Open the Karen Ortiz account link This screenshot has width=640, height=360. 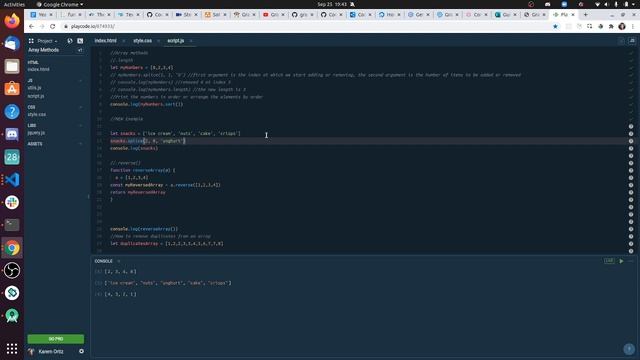point(51,351)
